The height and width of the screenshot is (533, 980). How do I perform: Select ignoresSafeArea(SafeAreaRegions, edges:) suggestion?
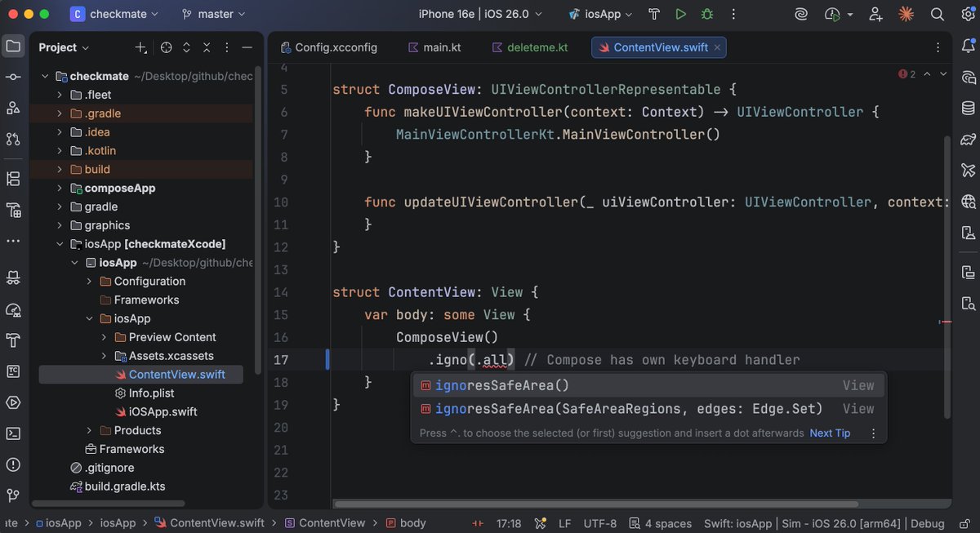pyautogui.click(x=648, y=409)
